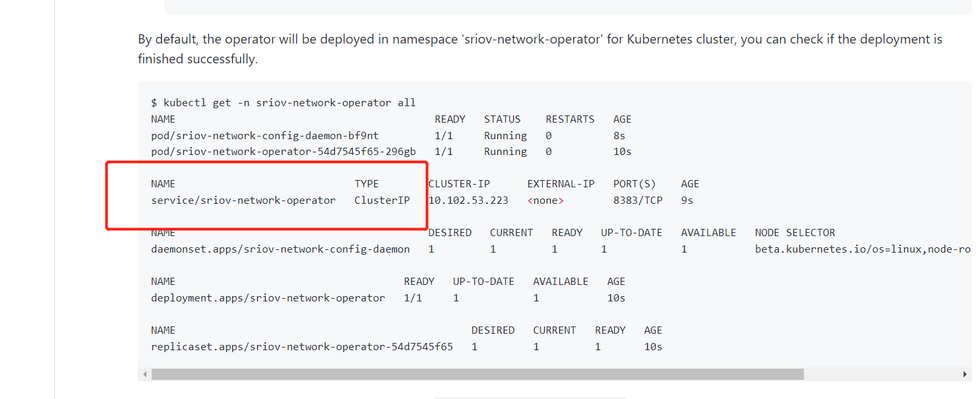Click the EXTERNAL-IP <none> value
This screenshot has height=399, width=980.
pyautogui.click(x=545, y=200)
